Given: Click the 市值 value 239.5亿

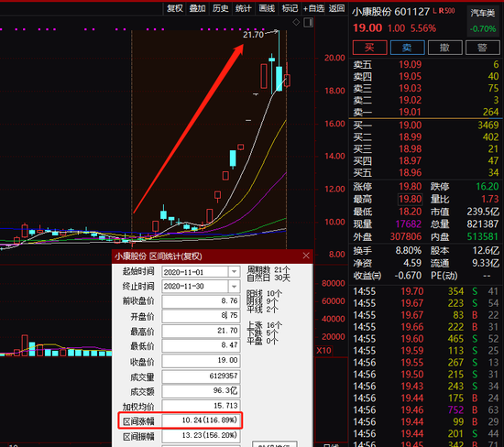Looking at the screenshot, I should tap(483, 212).
